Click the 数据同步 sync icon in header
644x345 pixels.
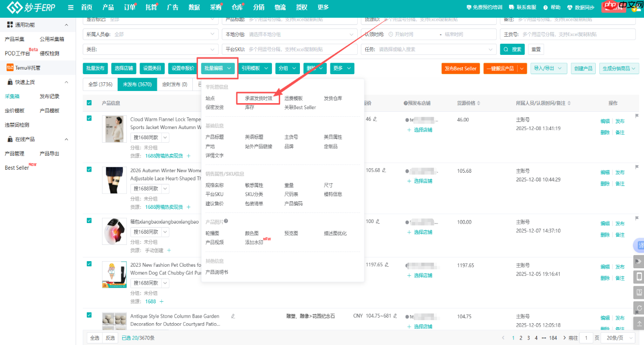click(x=570, y=8)
